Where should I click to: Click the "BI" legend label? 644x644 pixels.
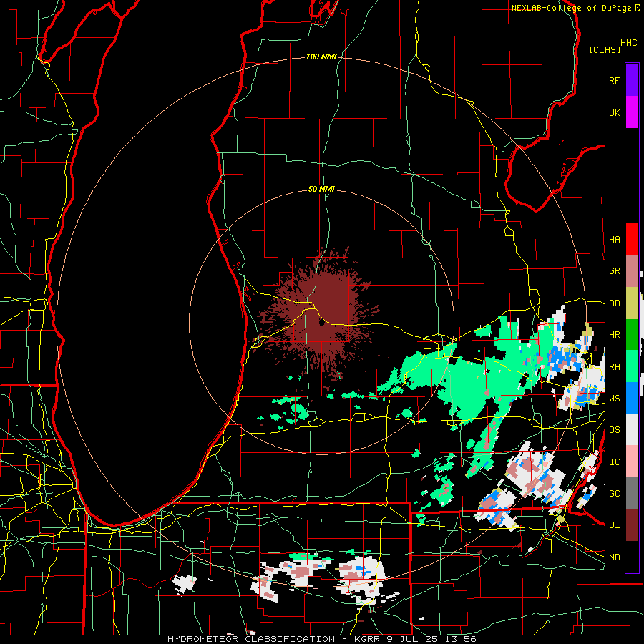pyautogui.click(x=614, y=525)
